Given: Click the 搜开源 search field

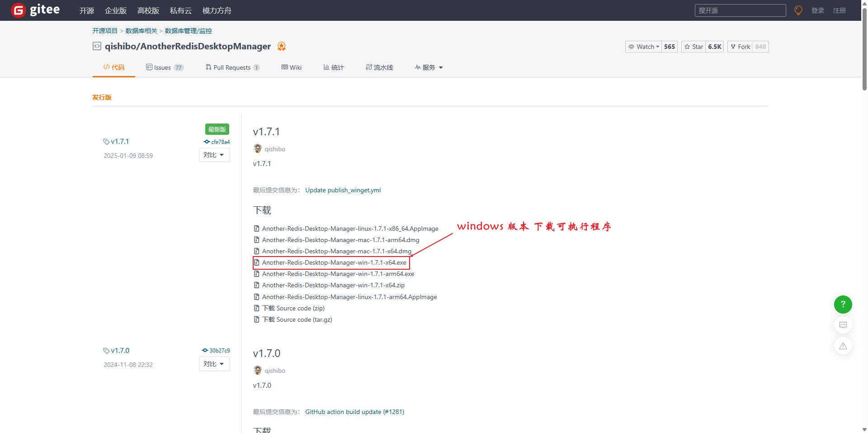Looking at the screenshot, I should [x=740, y=10].
